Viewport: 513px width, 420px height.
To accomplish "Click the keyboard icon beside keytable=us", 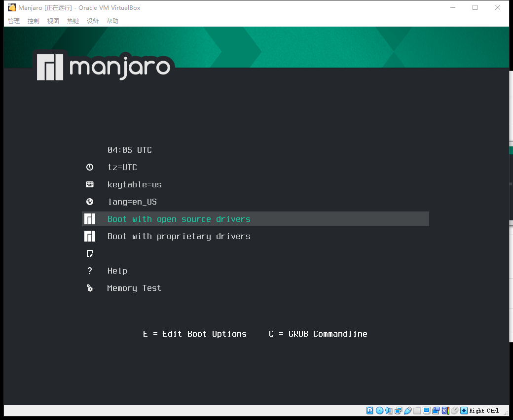I will [90, 184].
